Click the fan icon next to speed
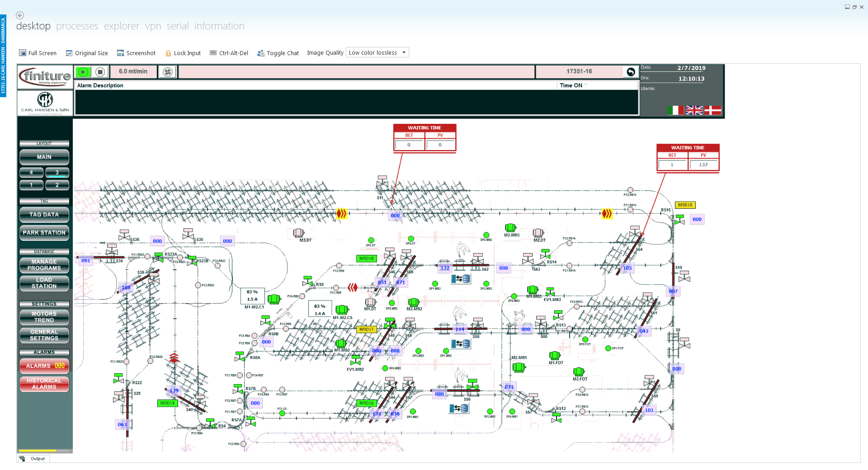Viewport: 868px width, 470px height. coord(168,72)
